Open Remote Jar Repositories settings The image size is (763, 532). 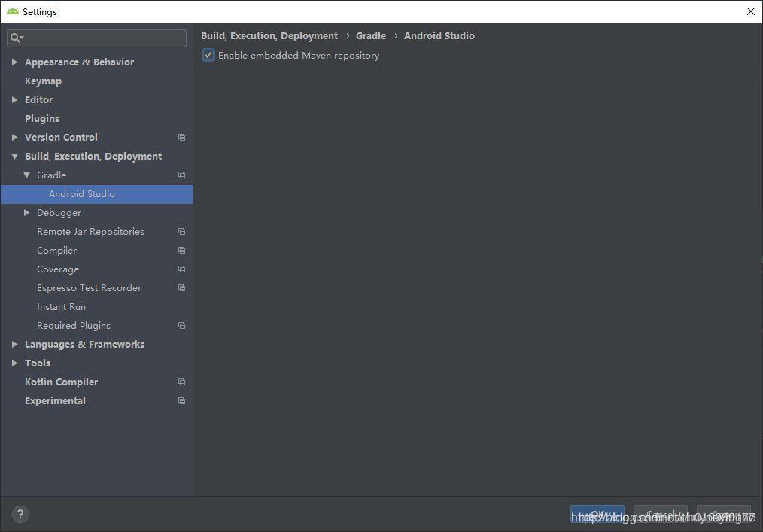90,232
